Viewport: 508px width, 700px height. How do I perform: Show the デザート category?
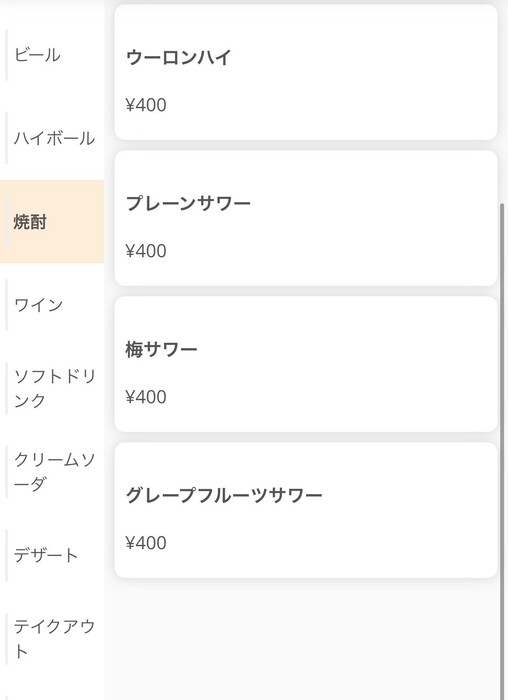click(x=52, y=555)
